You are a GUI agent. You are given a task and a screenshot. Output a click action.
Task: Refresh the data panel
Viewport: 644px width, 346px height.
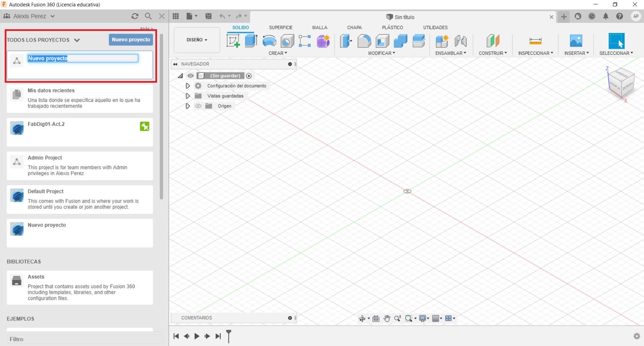pos(135,16)
